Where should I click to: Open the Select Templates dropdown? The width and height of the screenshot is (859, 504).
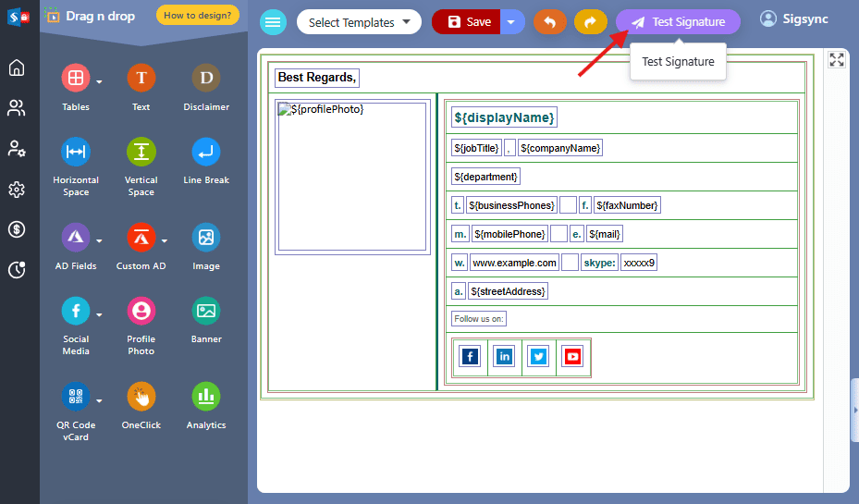[x=359, y=22]
